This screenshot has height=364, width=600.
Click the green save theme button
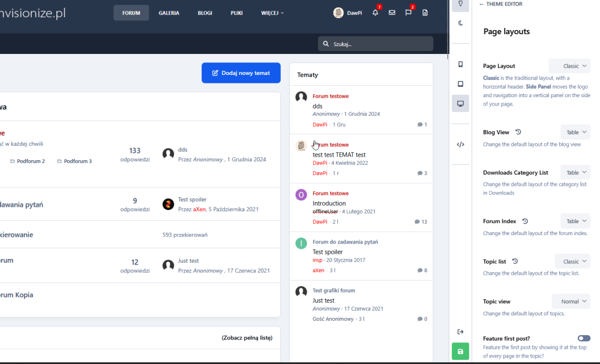(460, 351)
